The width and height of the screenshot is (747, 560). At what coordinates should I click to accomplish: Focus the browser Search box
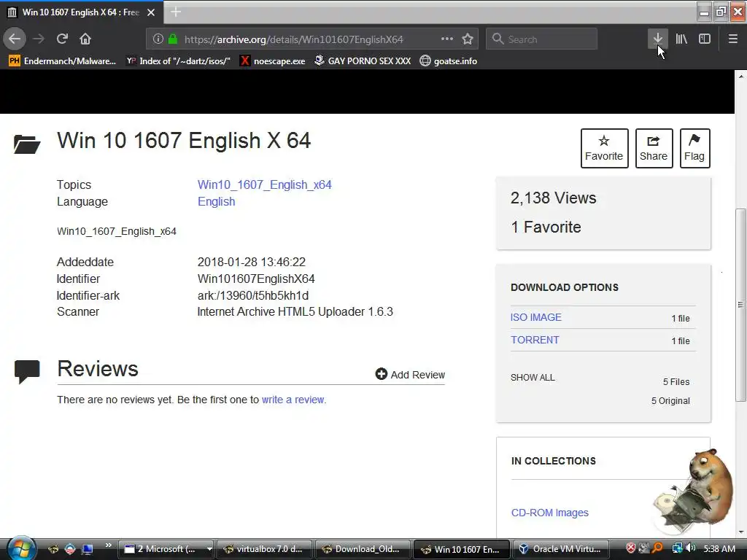pos(541,39)
